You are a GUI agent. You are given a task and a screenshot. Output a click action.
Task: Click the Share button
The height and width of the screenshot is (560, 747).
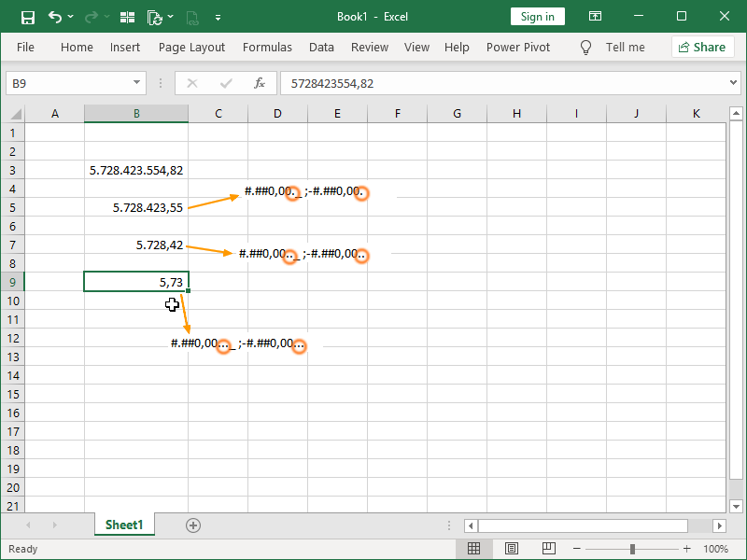tap(702, 46)
